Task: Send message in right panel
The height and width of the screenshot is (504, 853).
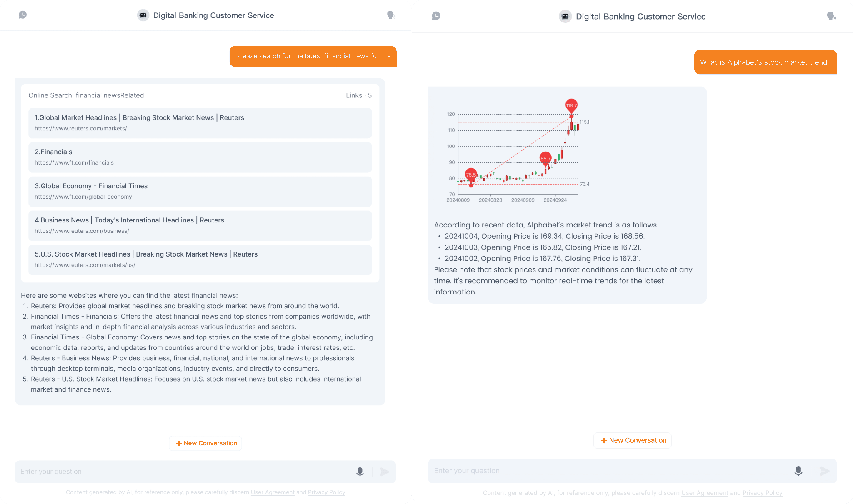Action: pos(825,471)
